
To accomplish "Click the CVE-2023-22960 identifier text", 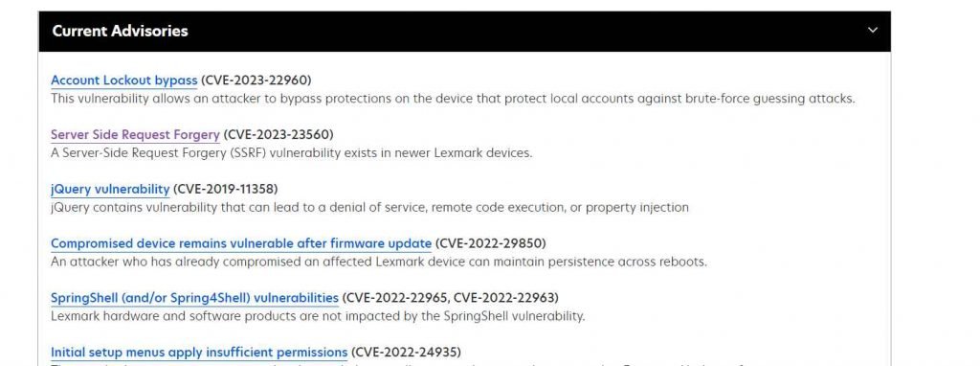I will [x=256, y=80].
